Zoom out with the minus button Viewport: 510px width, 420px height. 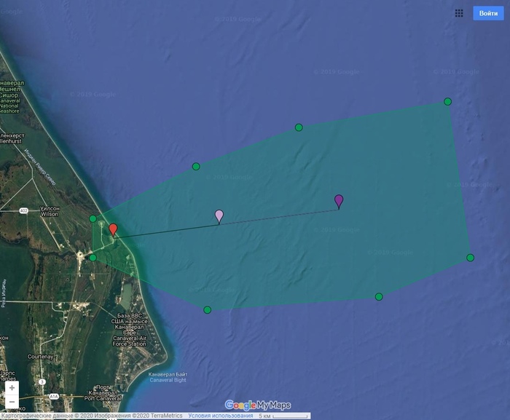(12, 402)
